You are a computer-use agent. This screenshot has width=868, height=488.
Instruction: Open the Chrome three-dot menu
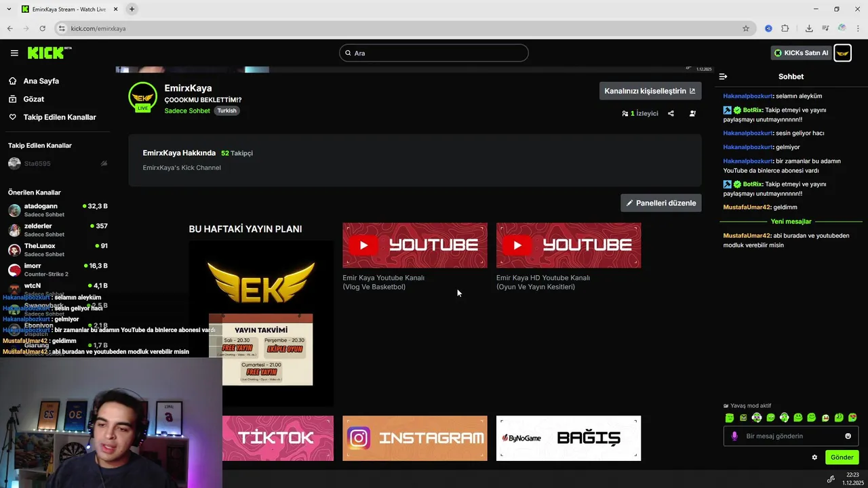click(858, 28)
